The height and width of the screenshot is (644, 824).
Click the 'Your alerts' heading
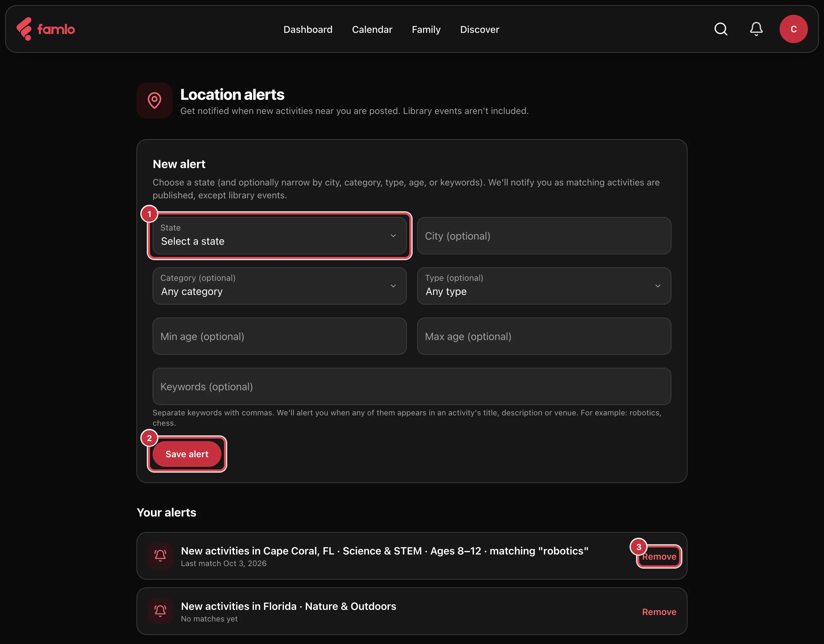pos(166,512)
